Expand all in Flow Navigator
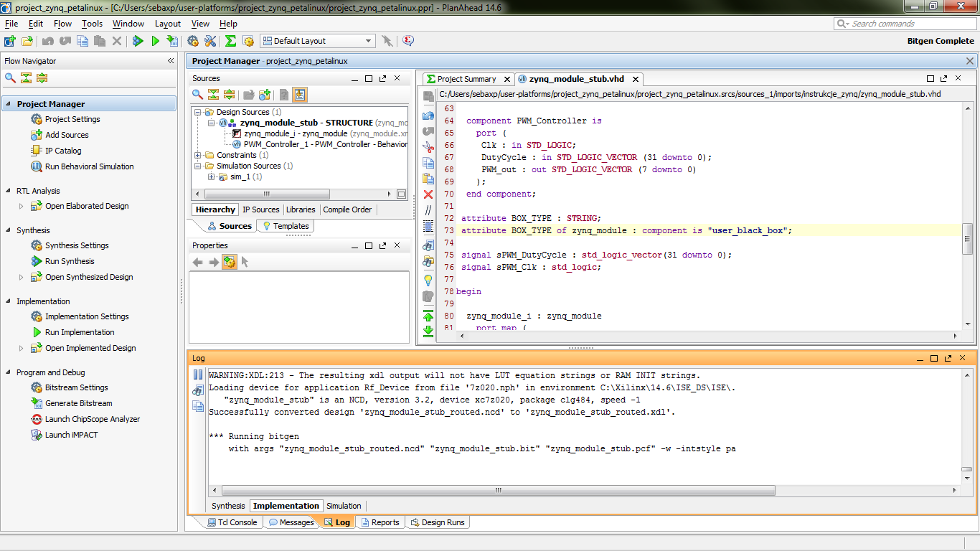The image size is (980, 551). (42, 78)
